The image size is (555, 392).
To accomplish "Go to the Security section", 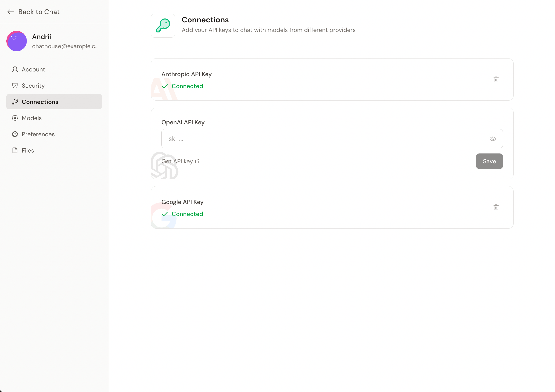I will click(33, 86).
